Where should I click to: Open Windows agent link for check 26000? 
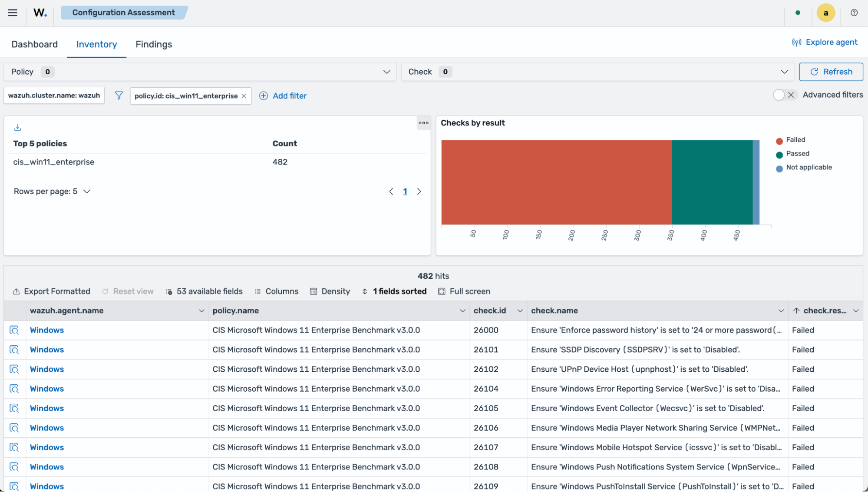47,330
